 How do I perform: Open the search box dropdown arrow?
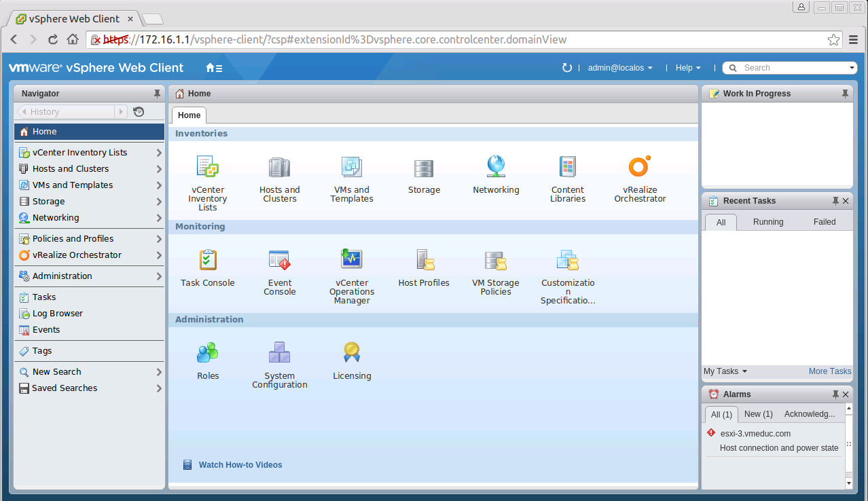pyautogui.click(x=852, y=68)
